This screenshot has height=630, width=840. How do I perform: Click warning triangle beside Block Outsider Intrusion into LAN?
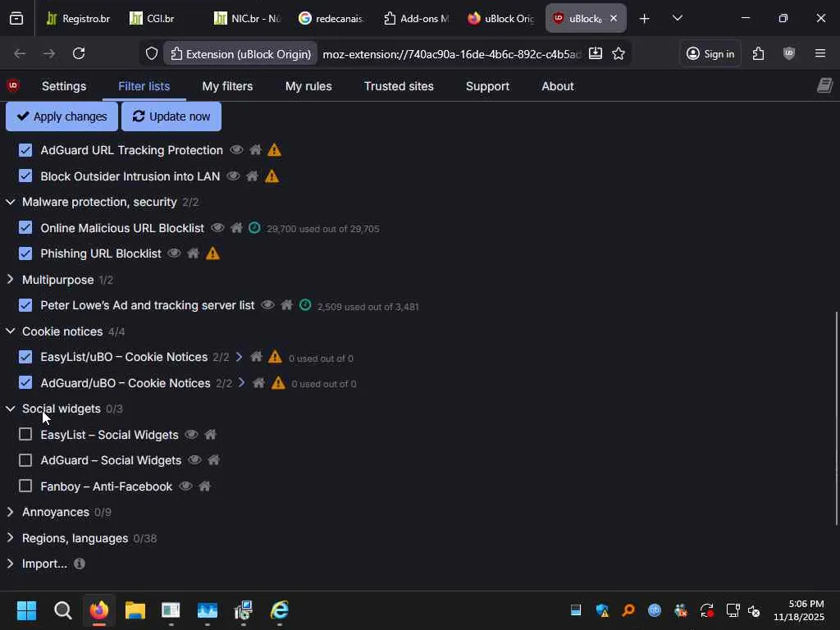[272, 176]
